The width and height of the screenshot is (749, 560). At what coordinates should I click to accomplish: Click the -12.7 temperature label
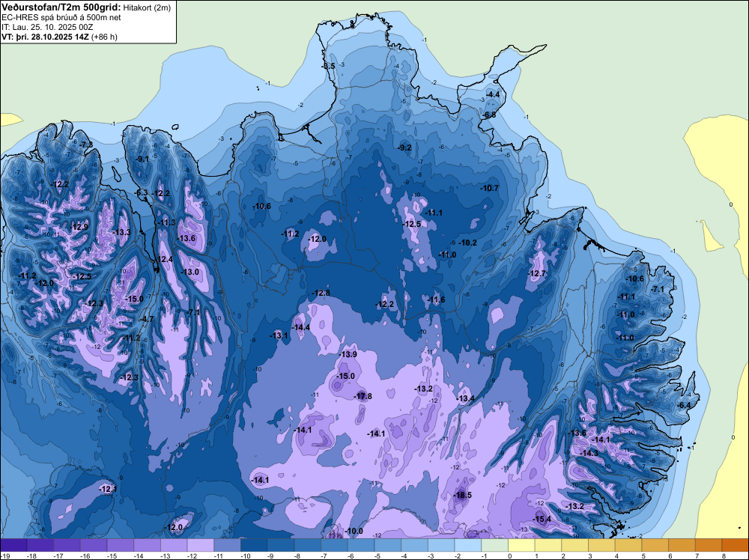[536, 273]
